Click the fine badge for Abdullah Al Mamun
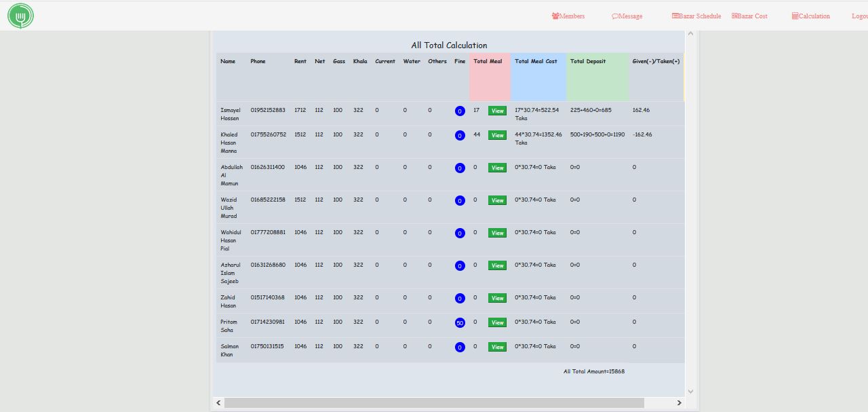Image resolution: width=868 pixels, height=412 pixels. tap(460, 168)
